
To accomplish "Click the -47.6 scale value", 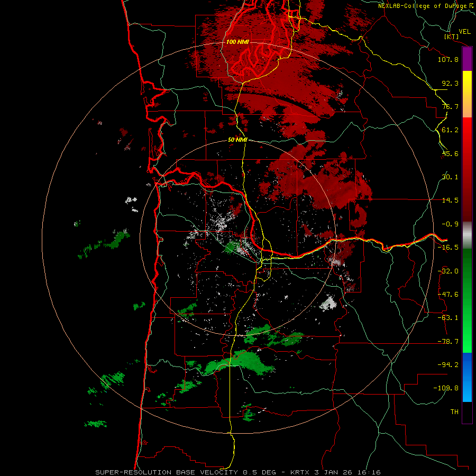I will (x=448, y=295).
